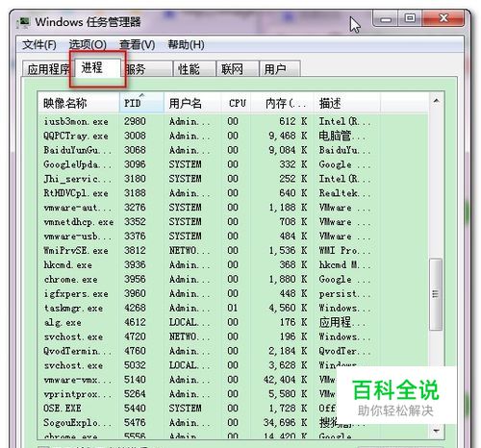Select svchost.exe with PID 4720
This screenshot has height=448, width=481.
pos(233,336)
